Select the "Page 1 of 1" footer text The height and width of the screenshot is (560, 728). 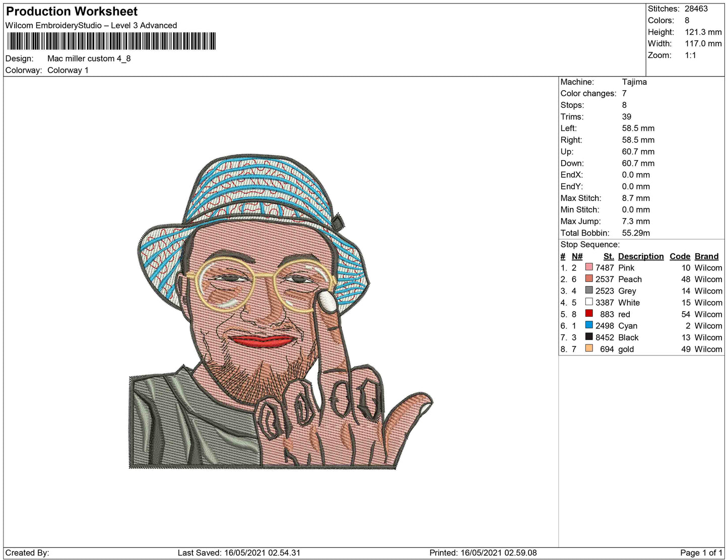[x=701, y=553]
